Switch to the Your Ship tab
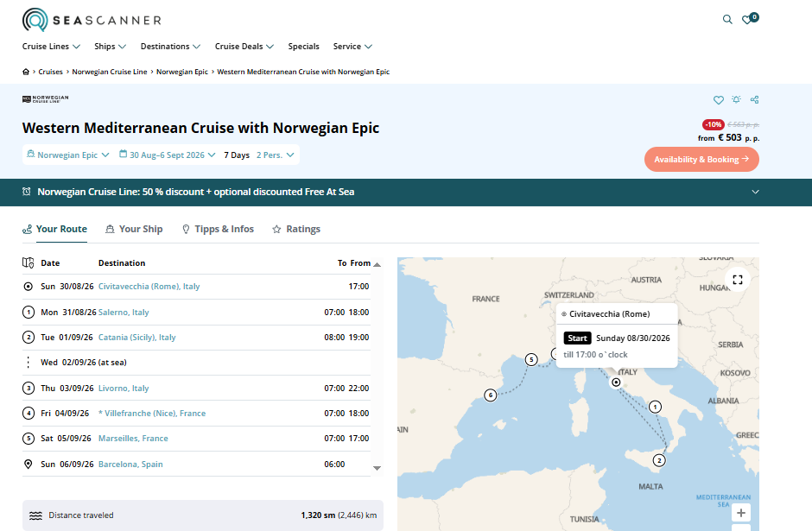Image resolution: width=812 pixels, height=531 pixels. click(134, 229)
